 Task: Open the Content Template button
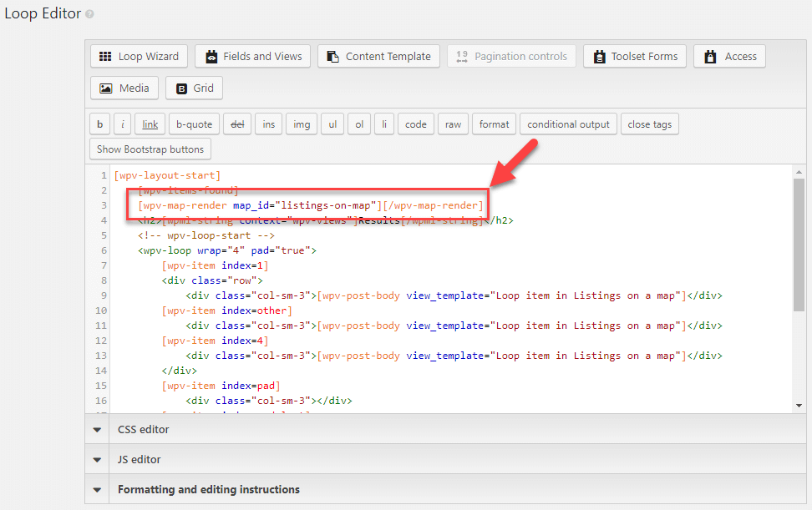pos(378,57)
